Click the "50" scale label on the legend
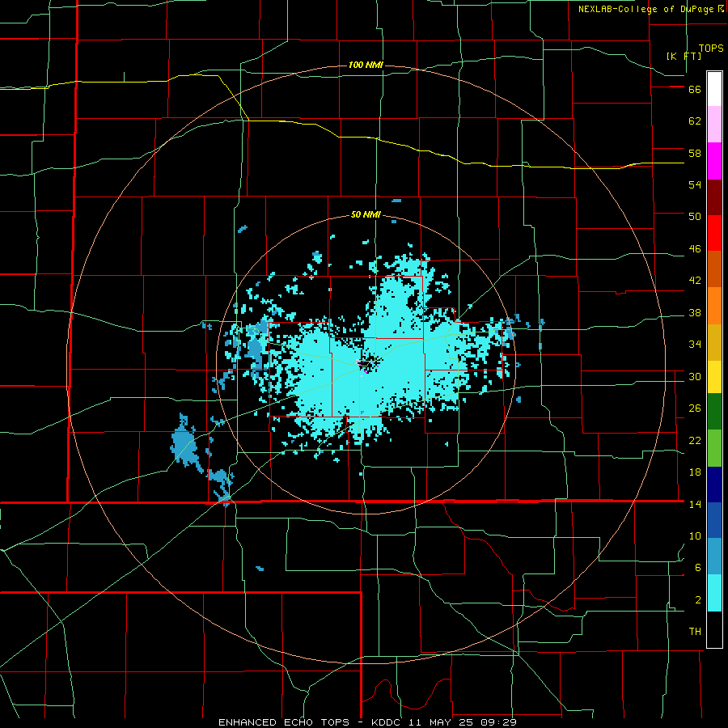The image size is (728, 728). 695,217
